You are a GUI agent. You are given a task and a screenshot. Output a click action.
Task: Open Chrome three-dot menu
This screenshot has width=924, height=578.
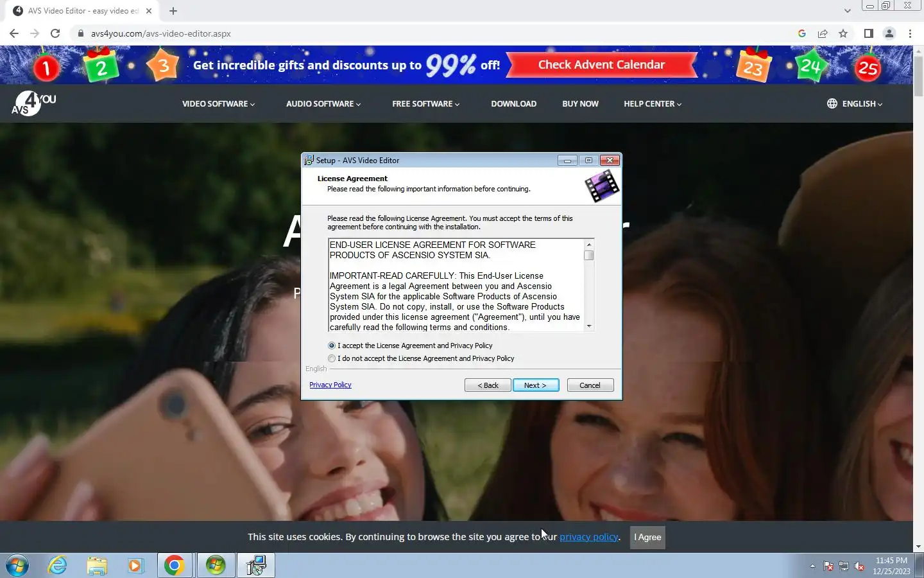click(910, 33)
